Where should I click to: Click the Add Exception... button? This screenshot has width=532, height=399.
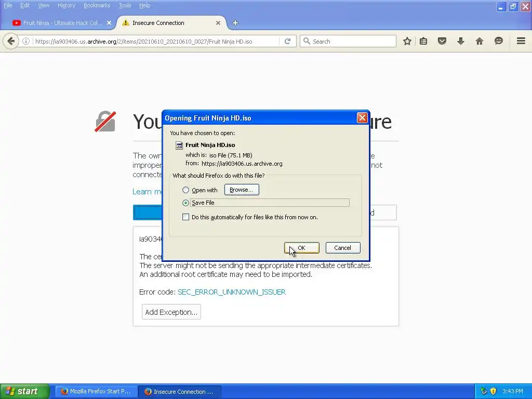[x=171, y=312]
